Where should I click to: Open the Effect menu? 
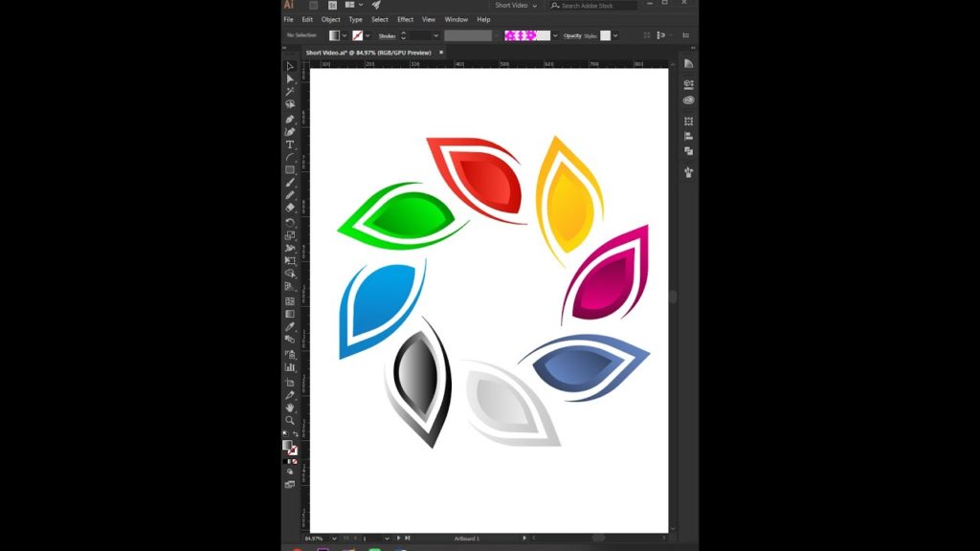point(405,19)
